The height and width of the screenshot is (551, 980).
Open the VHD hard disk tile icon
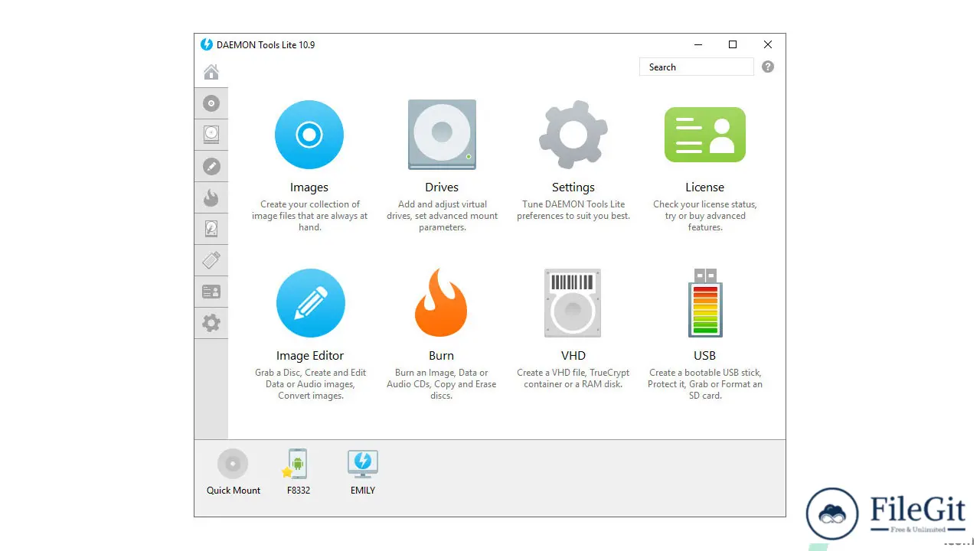pos(573,303)
